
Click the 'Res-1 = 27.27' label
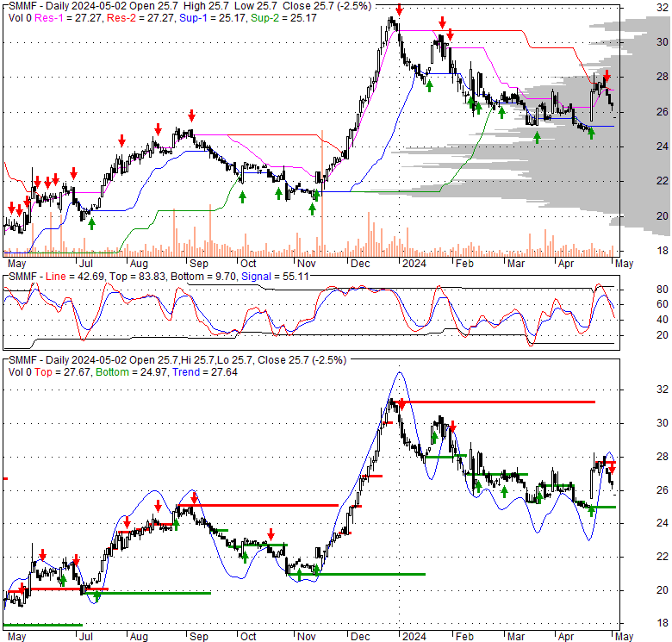(69, 18)
